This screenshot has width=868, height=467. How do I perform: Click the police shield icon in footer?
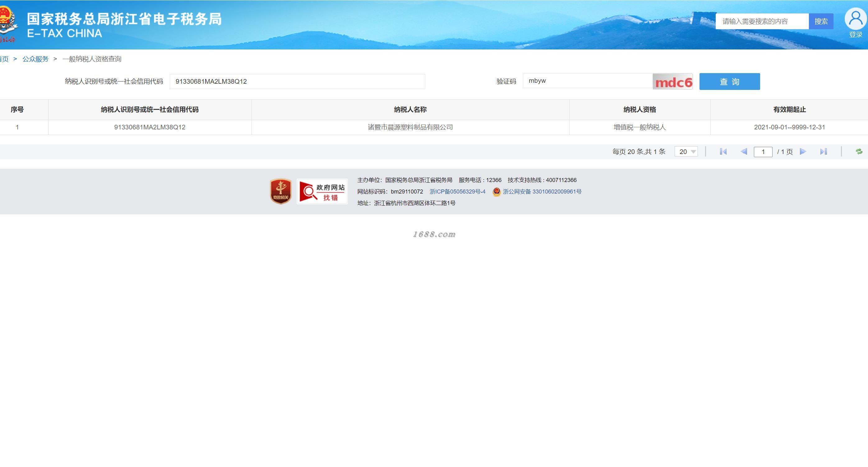pyautogui.click(x=496, y=192)
